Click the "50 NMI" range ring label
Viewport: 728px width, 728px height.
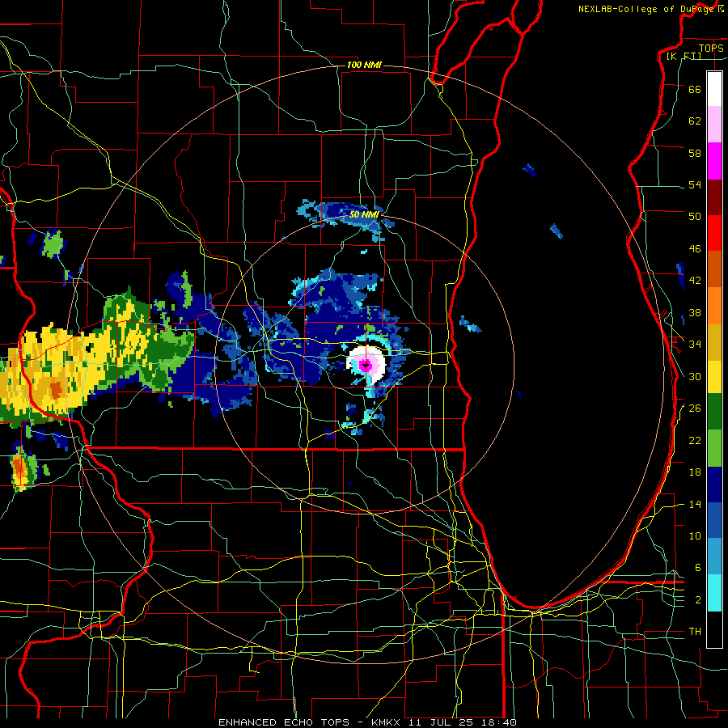pyautogui.click(x=364, y=214)
